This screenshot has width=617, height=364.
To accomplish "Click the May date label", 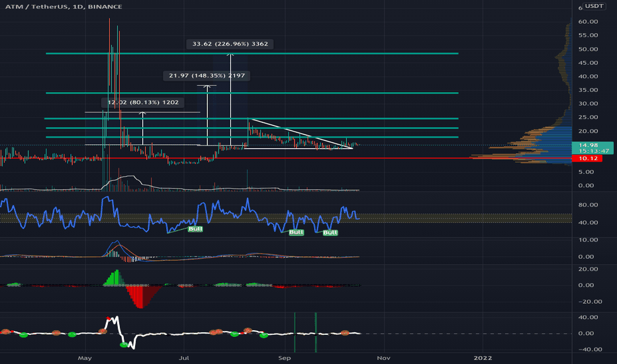I will (85, 358).
